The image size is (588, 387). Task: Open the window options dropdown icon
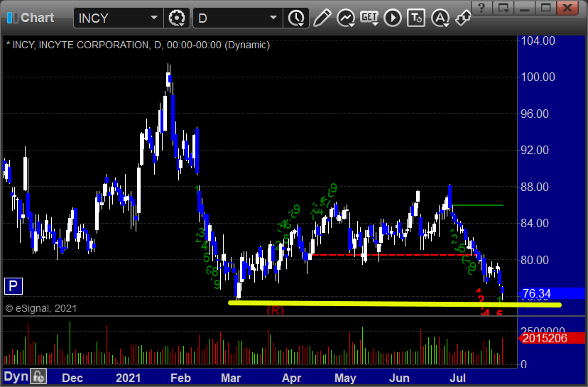coord(503,8)
